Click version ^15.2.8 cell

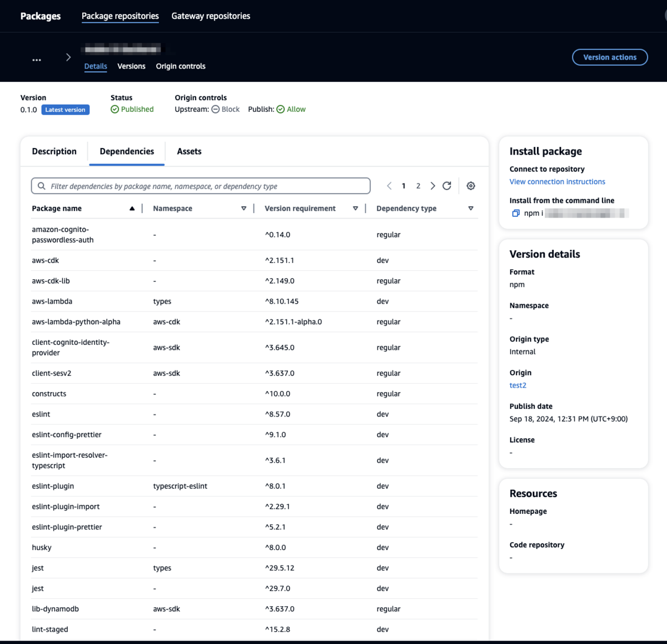coord(277,630)
